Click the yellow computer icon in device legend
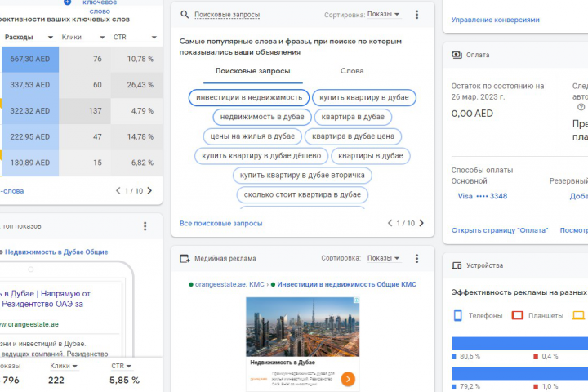The height and width of the screenshot is (392, 588). coord(578,315)
